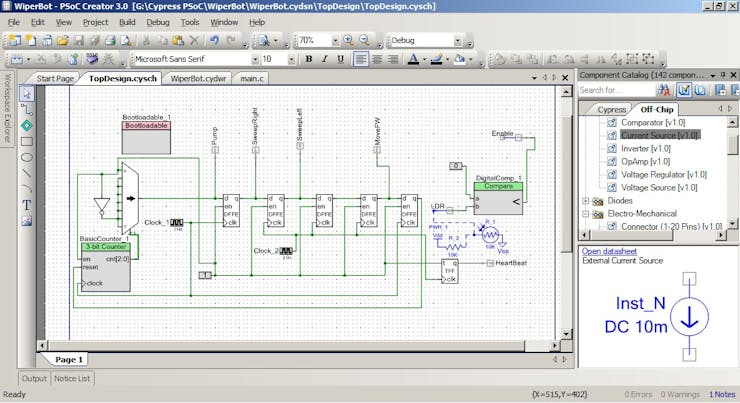Click the new project icon
This screenshot has width=740, height=403.
point(16,41)
